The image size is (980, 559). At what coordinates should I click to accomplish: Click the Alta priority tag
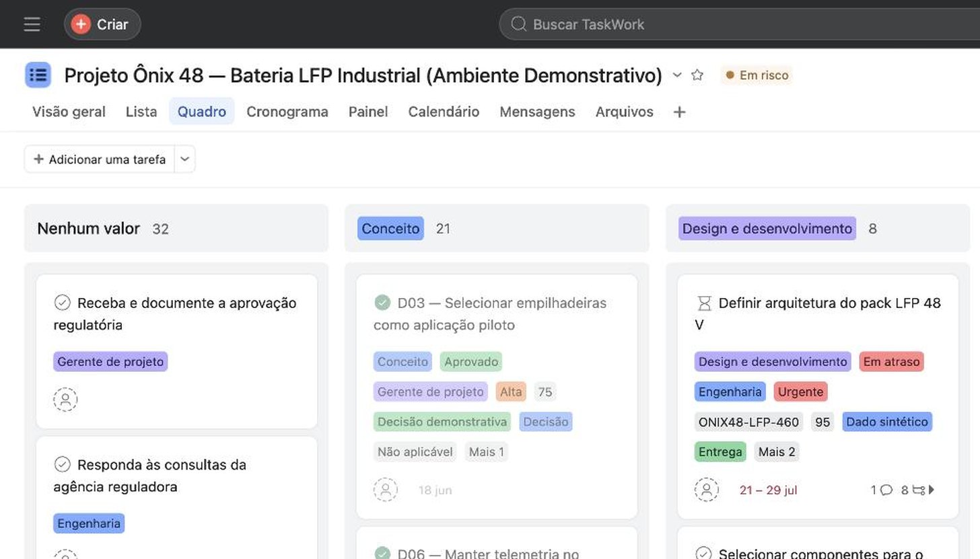(x=511, y=392)
